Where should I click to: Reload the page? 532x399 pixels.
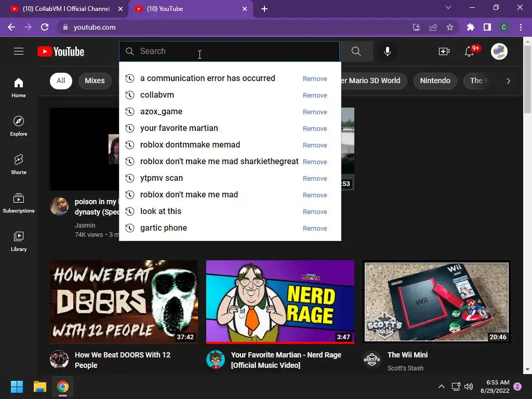click(x=45, y=27)
